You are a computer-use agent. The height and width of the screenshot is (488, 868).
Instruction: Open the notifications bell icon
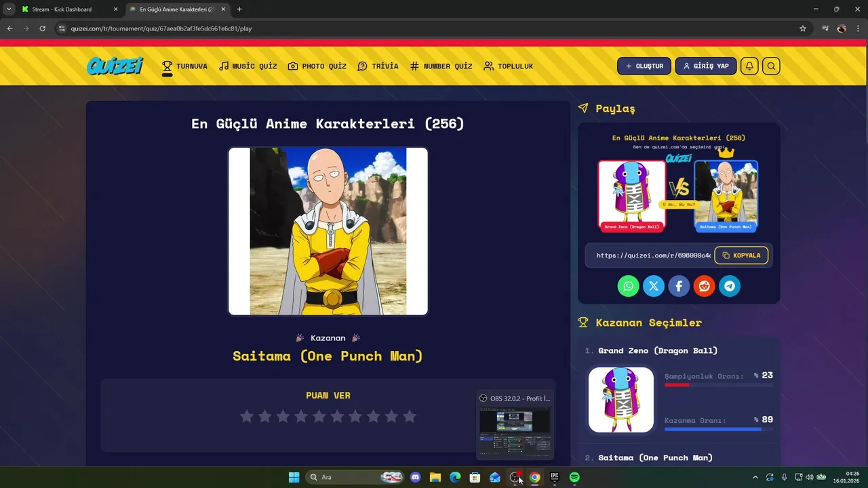(x=749, y=66)
